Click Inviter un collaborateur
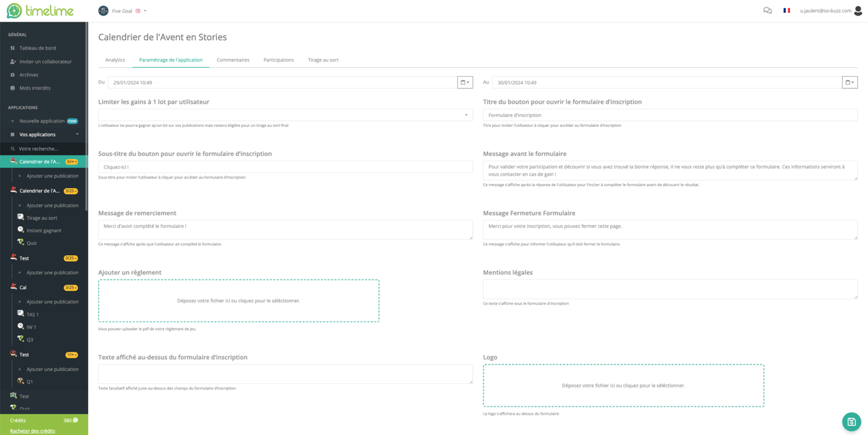 tap(45, 61)
